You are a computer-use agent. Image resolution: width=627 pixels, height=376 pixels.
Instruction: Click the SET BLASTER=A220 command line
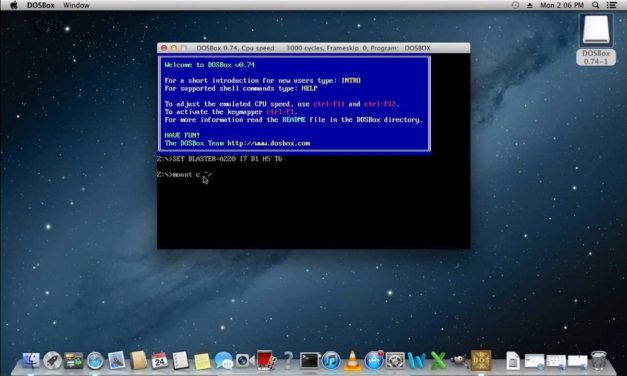[220, 159]
